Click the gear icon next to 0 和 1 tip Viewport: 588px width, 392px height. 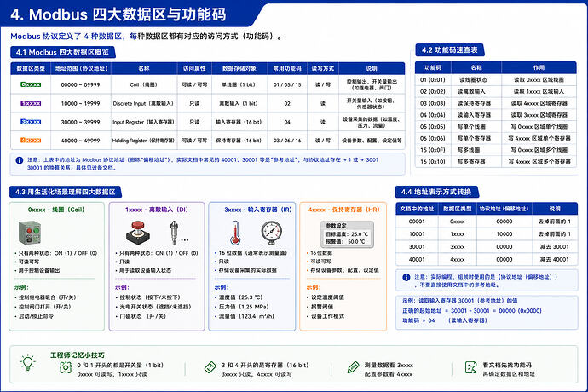tap(66, 367)
